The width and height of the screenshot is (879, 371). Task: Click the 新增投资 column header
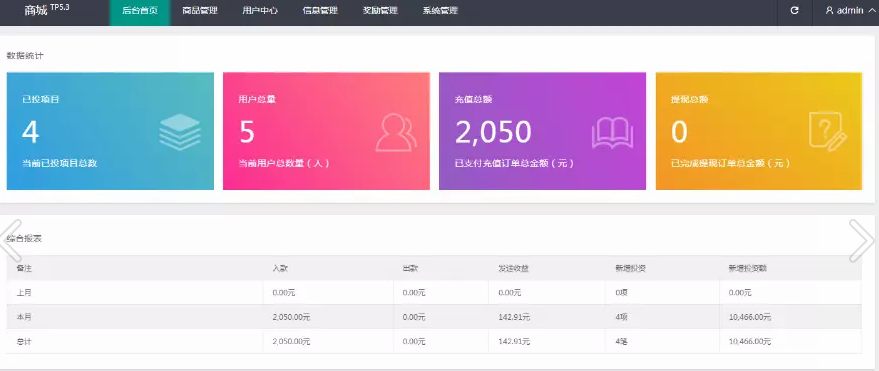[x=631, y=268]
